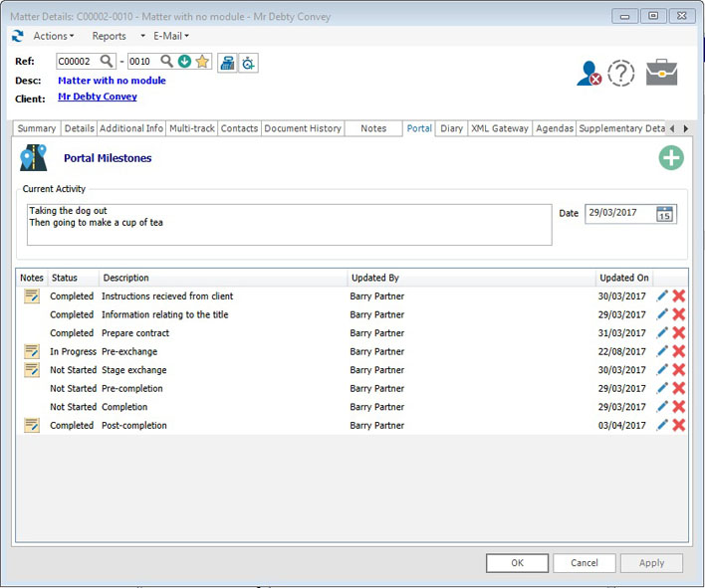Click the question mark help icon

pos(621,74)
